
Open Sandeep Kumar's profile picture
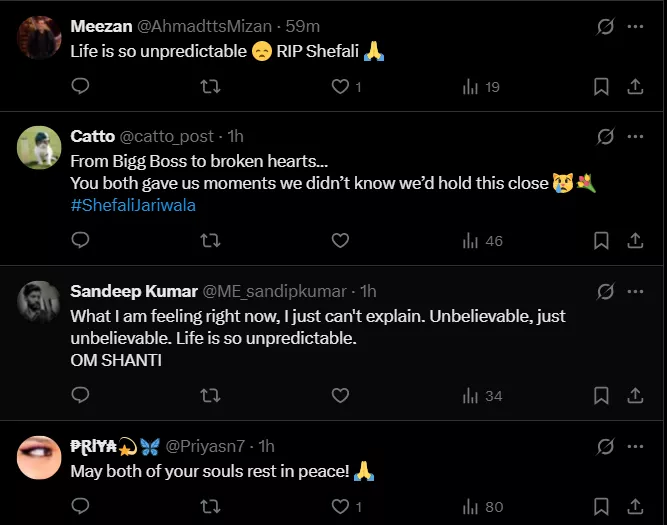[x=39, y=302]
